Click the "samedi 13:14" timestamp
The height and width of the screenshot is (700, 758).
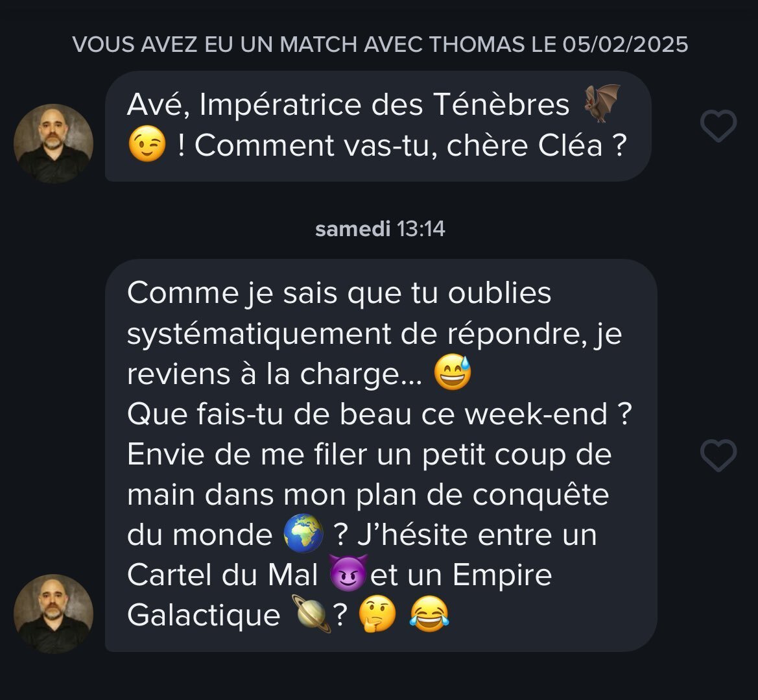click(380, 229)
